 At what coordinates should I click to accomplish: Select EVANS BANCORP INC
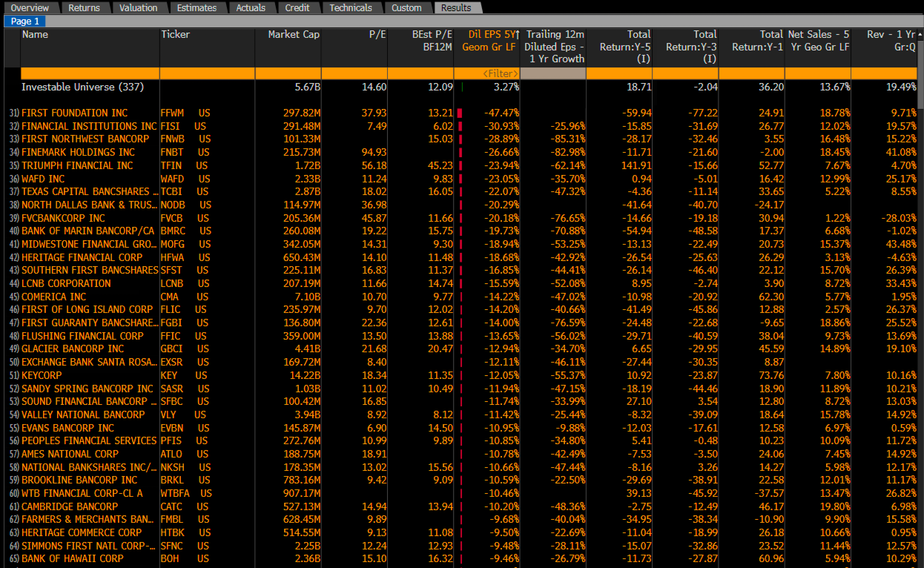point(67,428)
